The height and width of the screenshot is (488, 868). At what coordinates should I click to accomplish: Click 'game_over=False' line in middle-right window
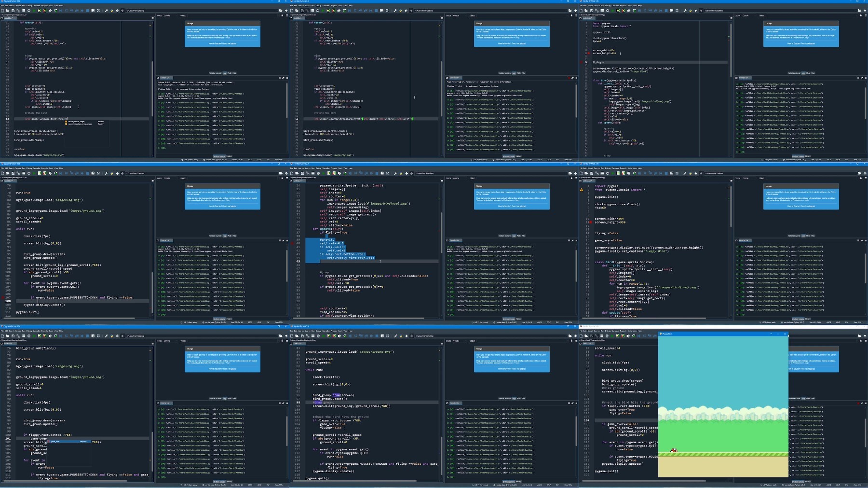click(608, 240)
